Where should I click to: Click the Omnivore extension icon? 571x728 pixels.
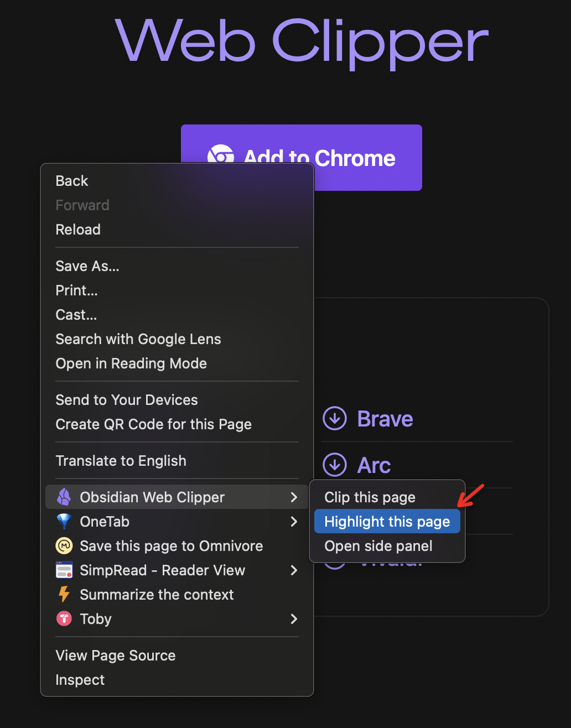point(64,546)
